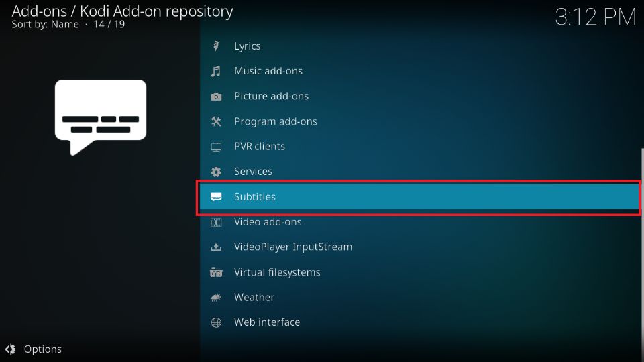Click the Services gear icon
This screenshot has height=362, width=644.
[216, 172]
